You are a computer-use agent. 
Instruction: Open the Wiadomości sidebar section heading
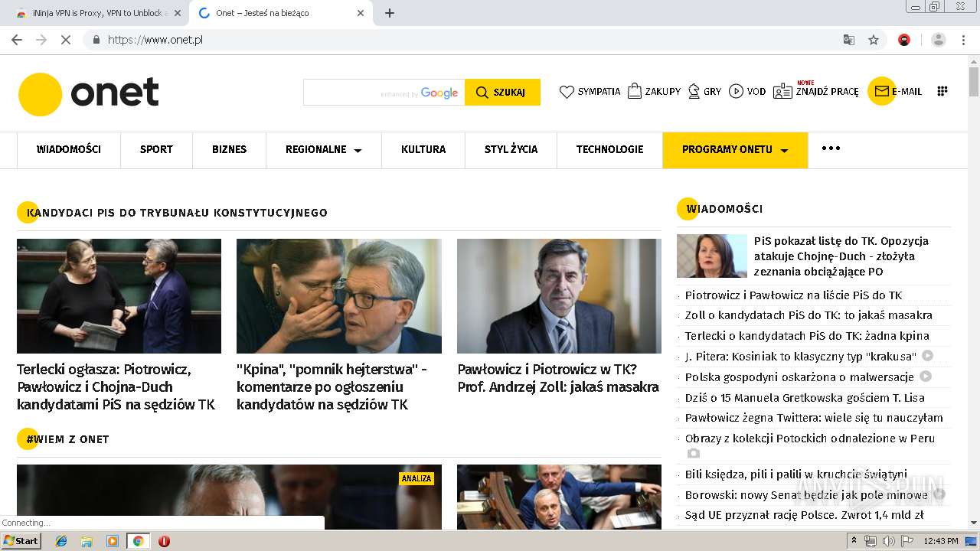[x=724, y=209]
